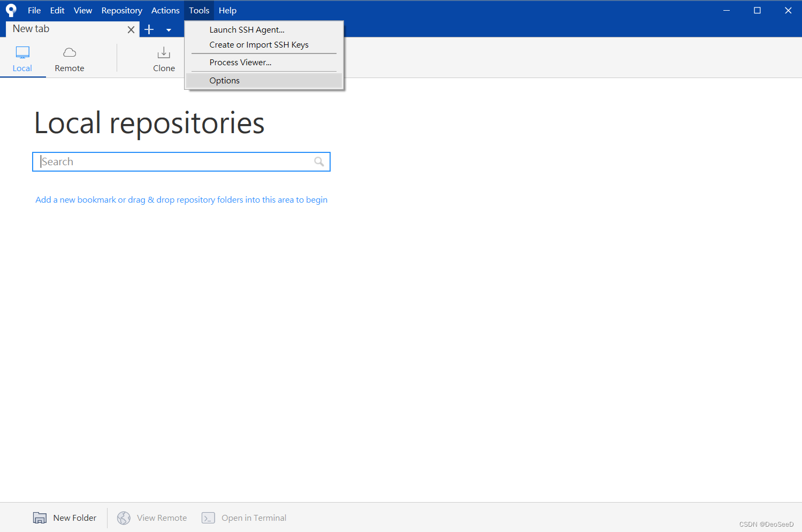Open the Repository menu
This screenshot has height=532, width=802.
point(121,10)
